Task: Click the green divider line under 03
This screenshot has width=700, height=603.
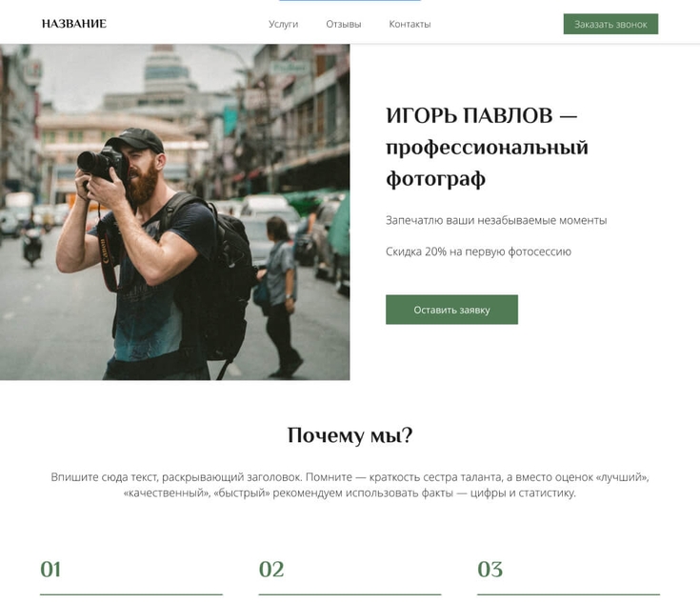Action: point(569,594)
